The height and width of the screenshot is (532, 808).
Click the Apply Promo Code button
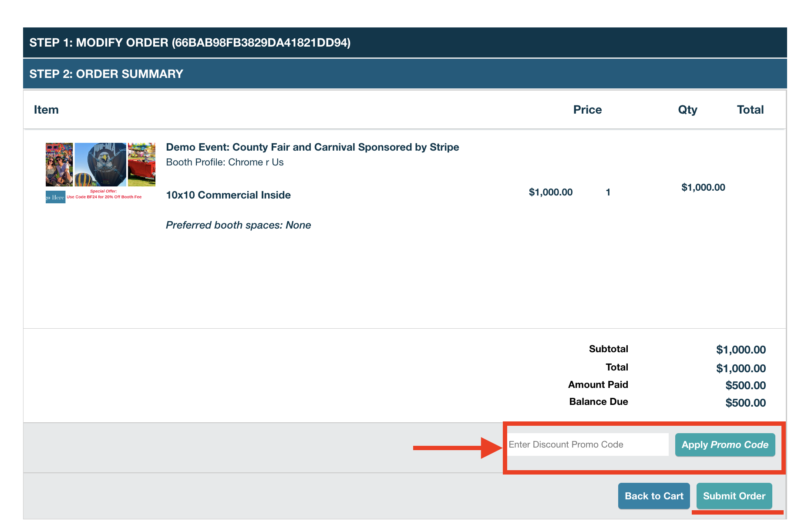point(724,444)
